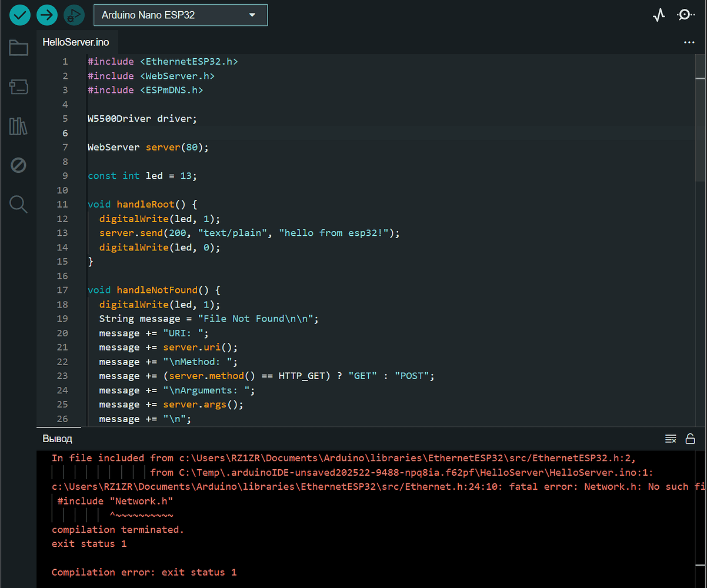Viewport: 707px width, 588px height.
Task: Open the Serial Monitor
Action: [685, 15]
